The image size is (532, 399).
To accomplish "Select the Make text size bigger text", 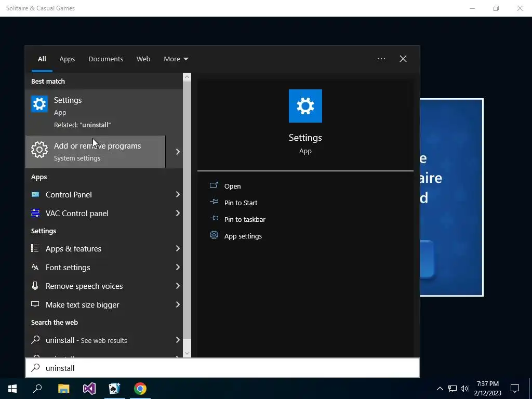I will 83,304.
